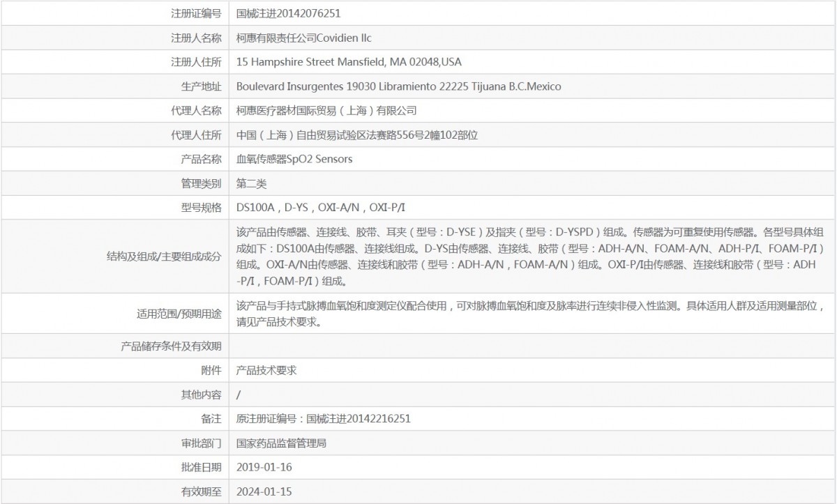
Task: Select the intended use text 该产品与手持式脉搏血氧
Action: (x=531, y=314)
